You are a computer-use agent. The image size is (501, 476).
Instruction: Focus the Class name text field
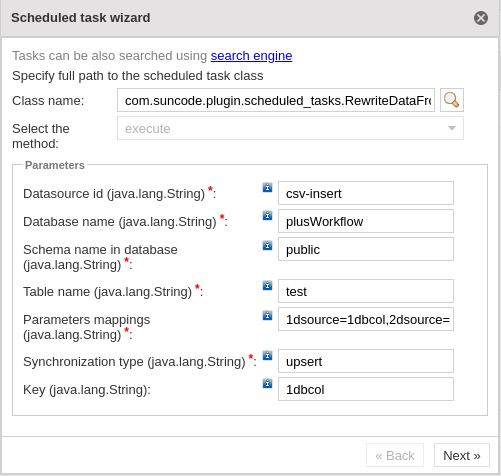pyautogui.click(x=276, y=100)
